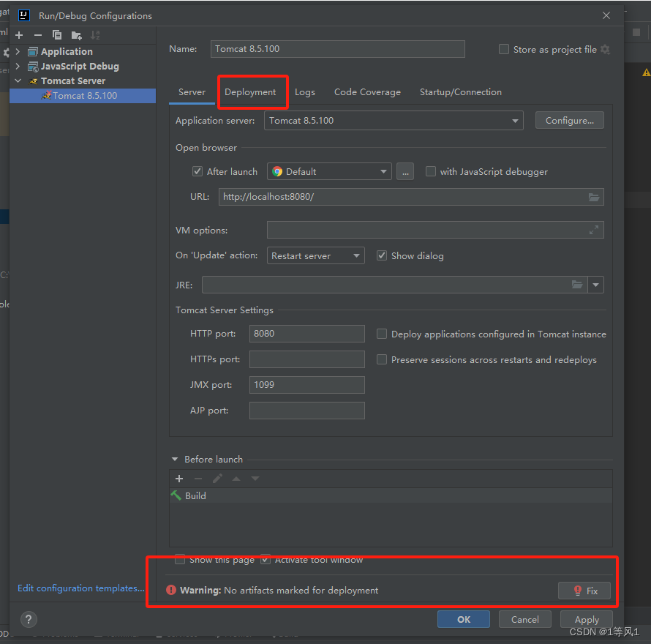Sort configurations alphabetically

(x=96, y=35)
